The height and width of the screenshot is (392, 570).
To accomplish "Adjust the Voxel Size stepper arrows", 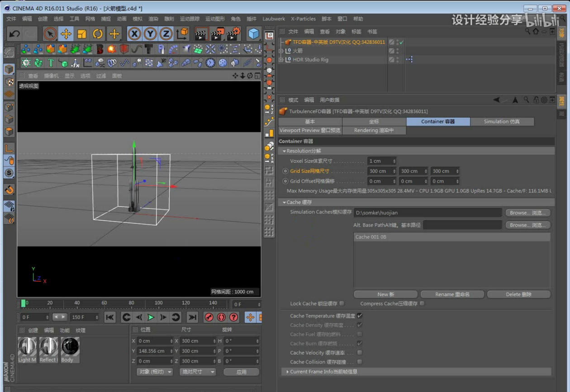I will pyautogui.click(x=394, y=161).
